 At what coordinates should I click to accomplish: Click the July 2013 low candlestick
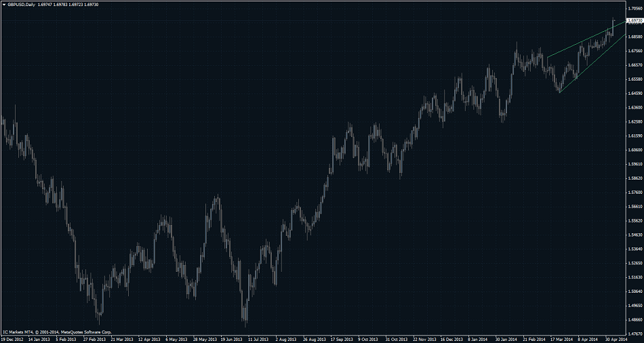(x=245, y=313)
